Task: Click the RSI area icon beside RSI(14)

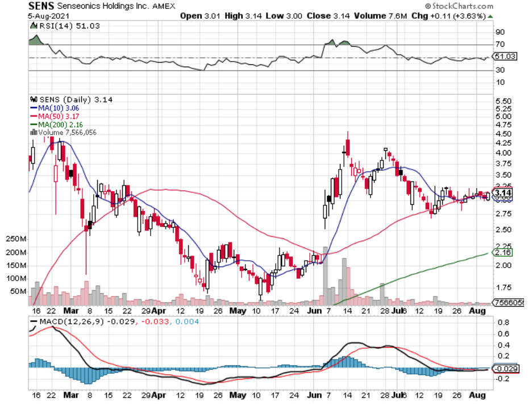Action: coord(34,26)
